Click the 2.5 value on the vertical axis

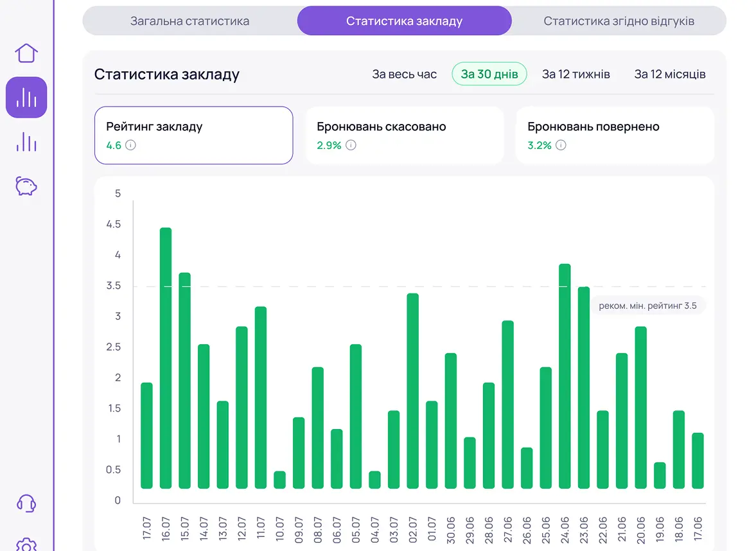click(114, 347)
